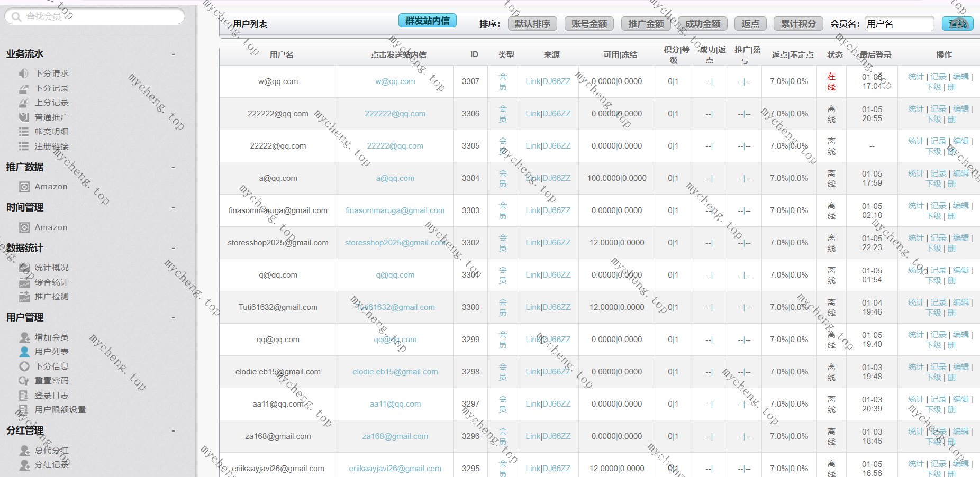Image resolution: width=980 pixels, height=477 pixels.
Task: Click the 帐变明细 list icon
Action: (24, 132)
